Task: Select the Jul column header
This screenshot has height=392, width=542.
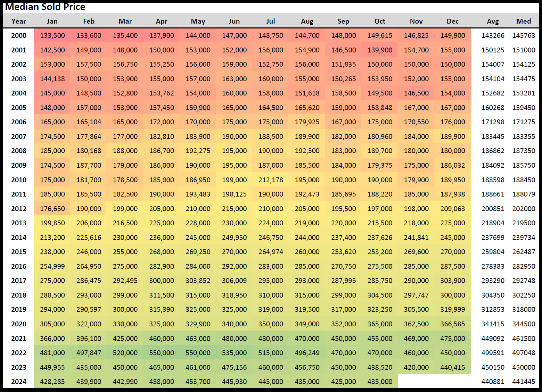Action: point(271,21)
